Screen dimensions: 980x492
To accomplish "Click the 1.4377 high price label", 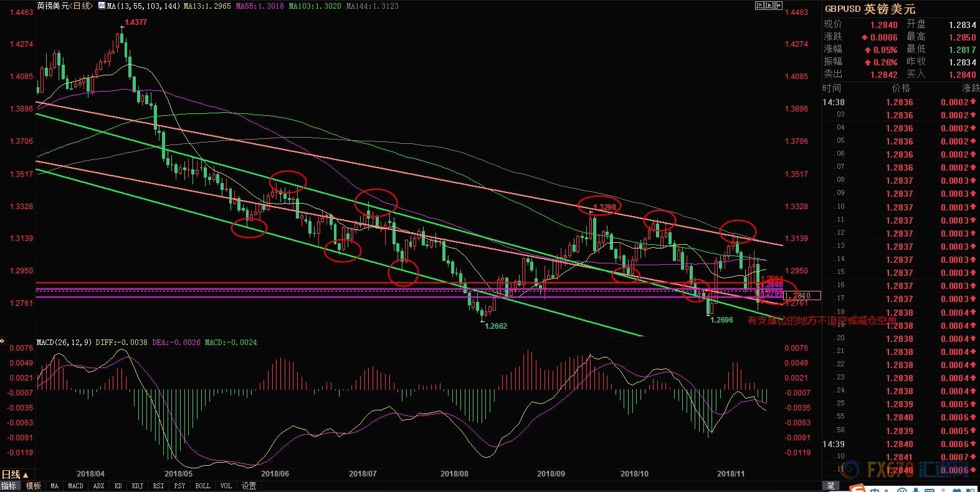I will pos(136,22).
